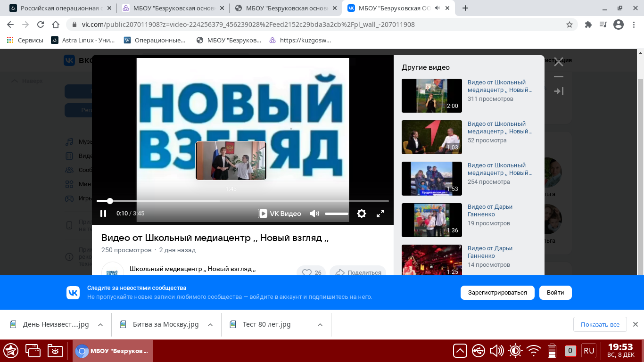The width and height of the screenshot is (644, 362).
Task: Expand options for Битва за Москву.jpg download
Action: (x=210, y=325)
